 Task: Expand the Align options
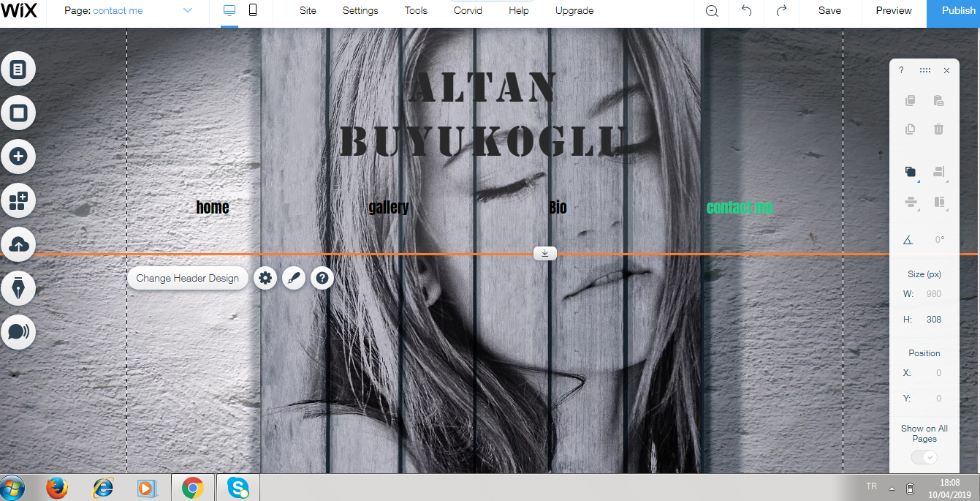pyautogui.click(x=940, y=173)
